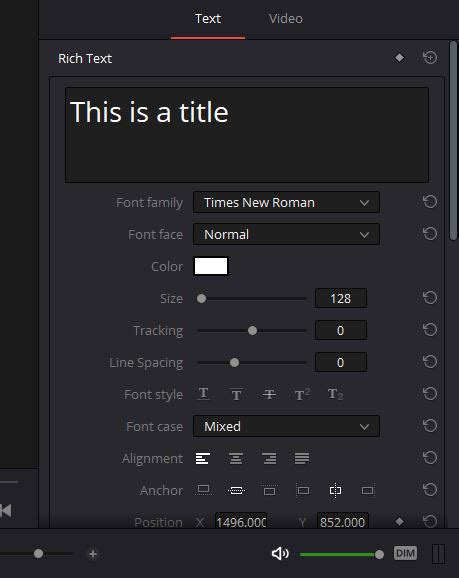Screen dimensions: 459x578
Task: Reset the Font style setting
Action: (430, 394)
